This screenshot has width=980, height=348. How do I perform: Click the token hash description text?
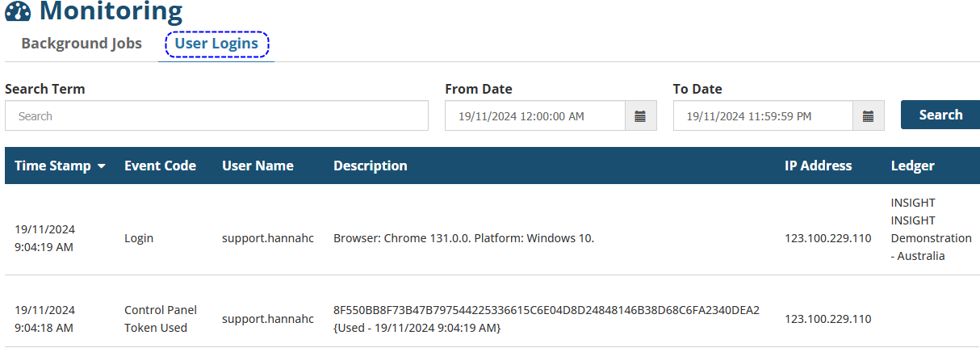(x=546, y=311)
